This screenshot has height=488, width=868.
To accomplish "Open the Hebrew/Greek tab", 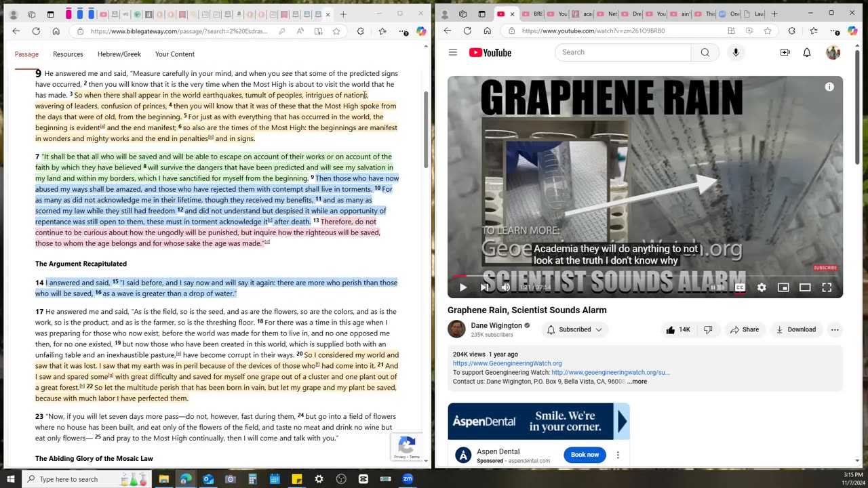I will [119, 54].
